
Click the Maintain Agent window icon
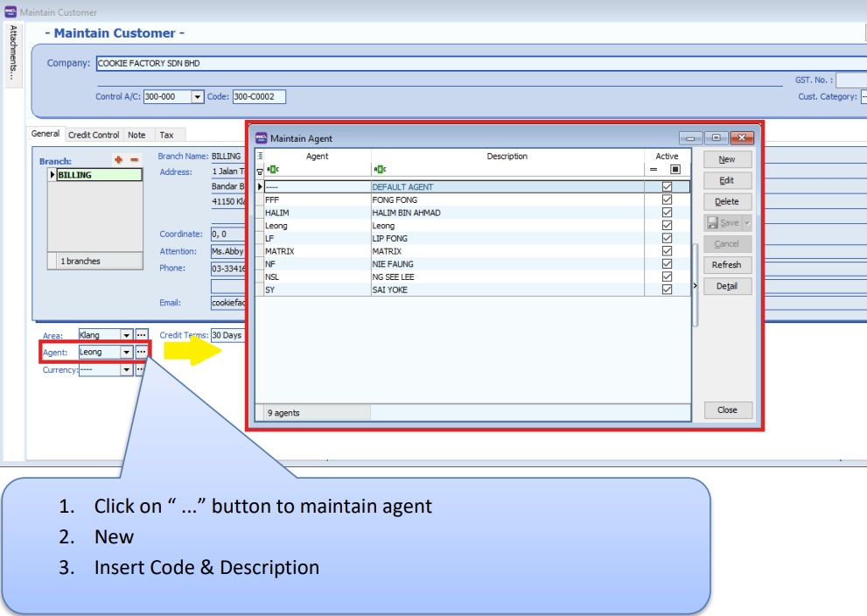point(260,138)
